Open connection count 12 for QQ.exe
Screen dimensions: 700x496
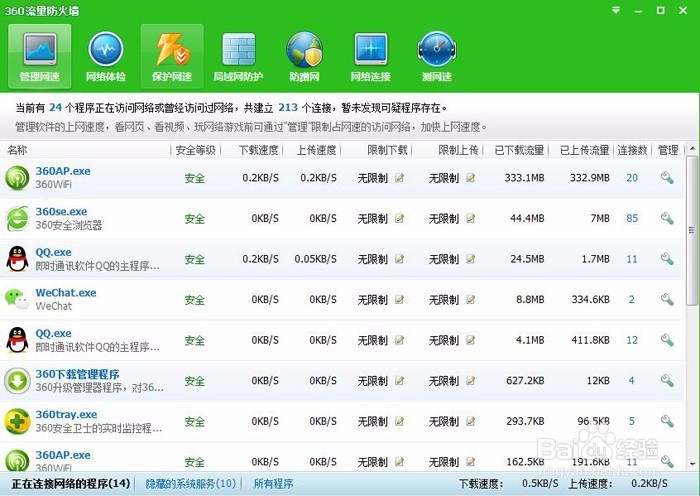[x=632, y=340]
